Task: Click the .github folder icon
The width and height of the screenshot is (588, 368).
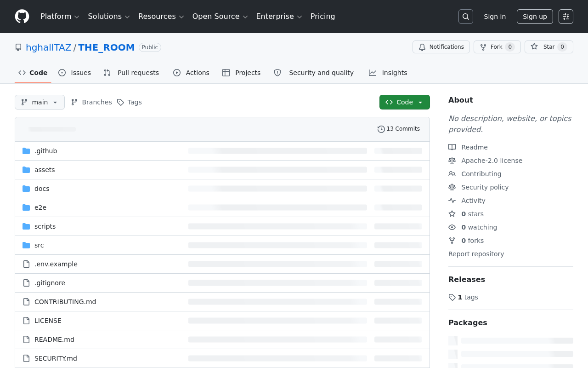Action: [26, 151]
